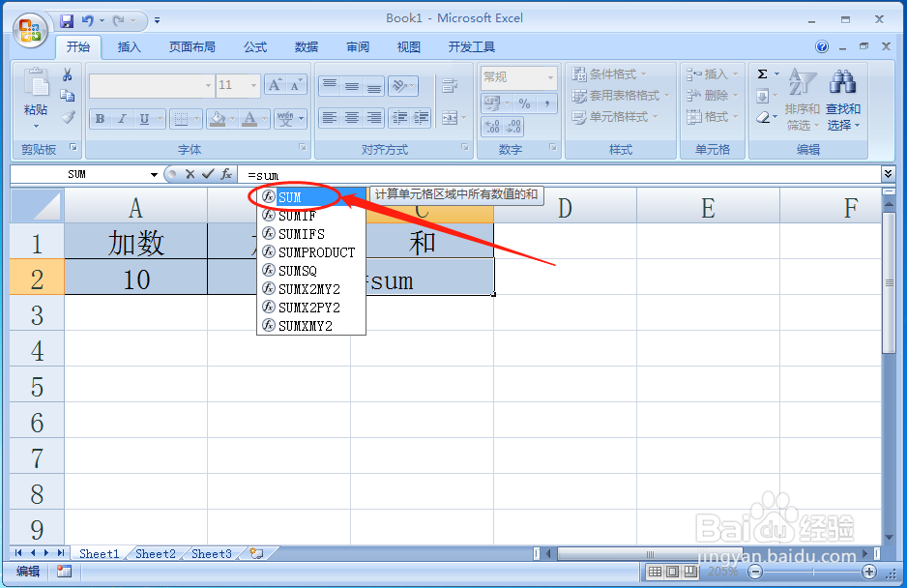Click the wrap text icon
The width and height of the screenshot is (907, 588).
[x=450, y=86]
